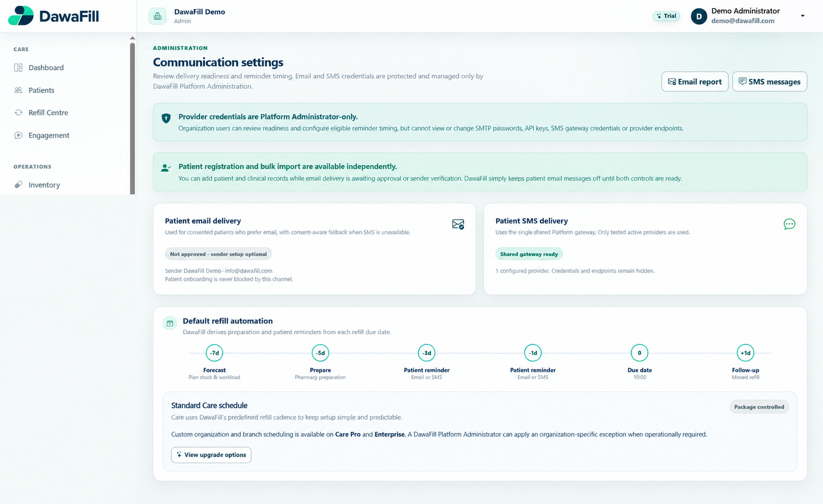Click the Package controlled badge
Viewport: 823px width, 504px height.
pyautogui.click(x=759, y=407)
